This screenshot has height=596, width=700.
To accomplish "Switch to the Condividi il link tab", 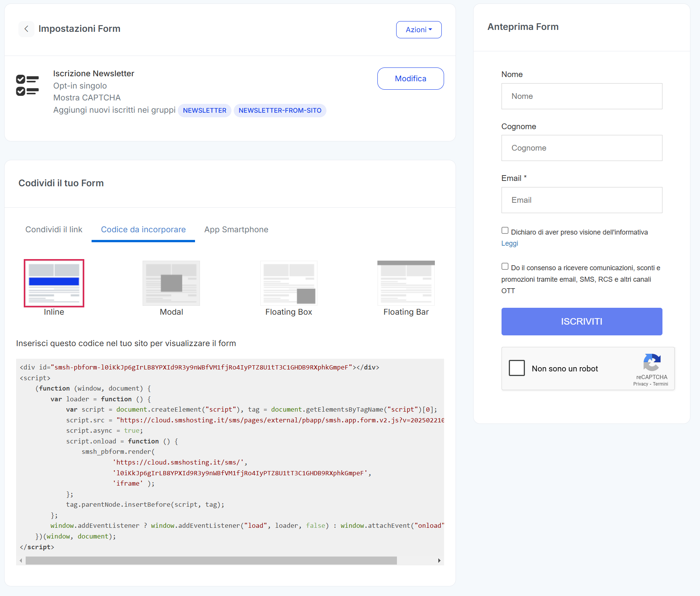I will point(54,230).
